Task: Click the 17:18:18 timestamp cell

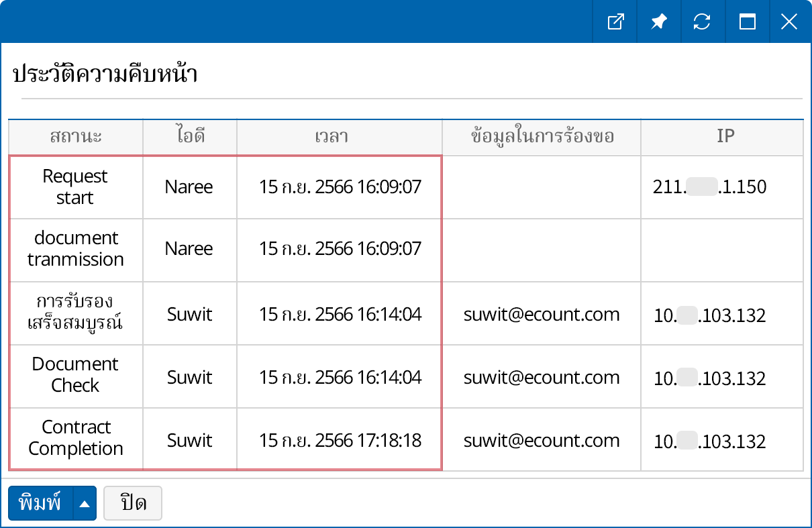Action: [x=340, y=441]
